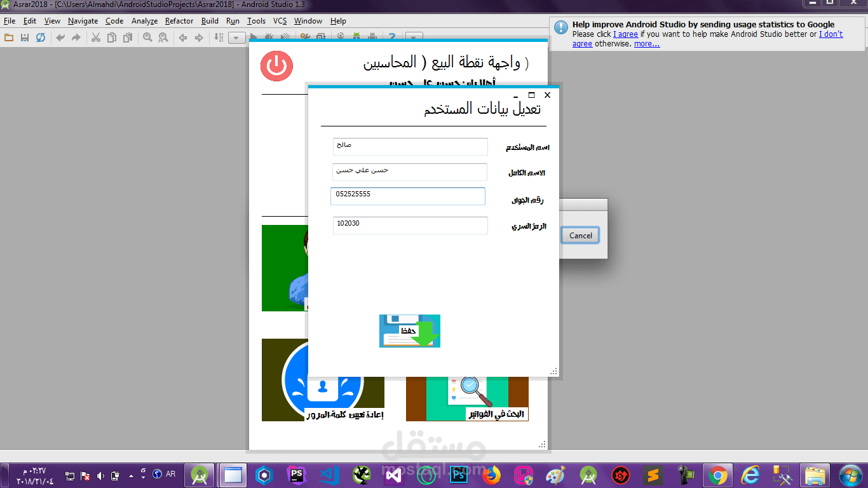Image resolution: width=868 pixels, height=488 pixels.
Task: Open the Tools menu
Action: (257, 21)
